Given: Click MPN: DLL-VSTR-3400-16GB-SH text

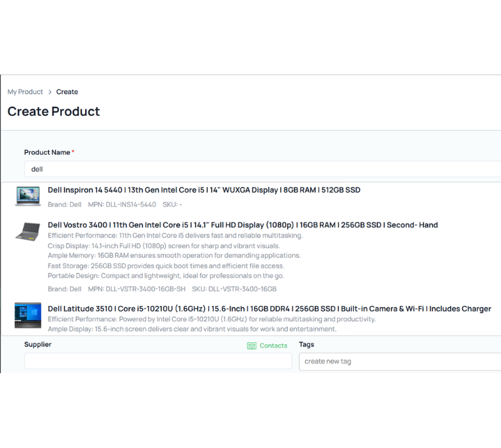Looking at the screenshot, I should point(136,289).
